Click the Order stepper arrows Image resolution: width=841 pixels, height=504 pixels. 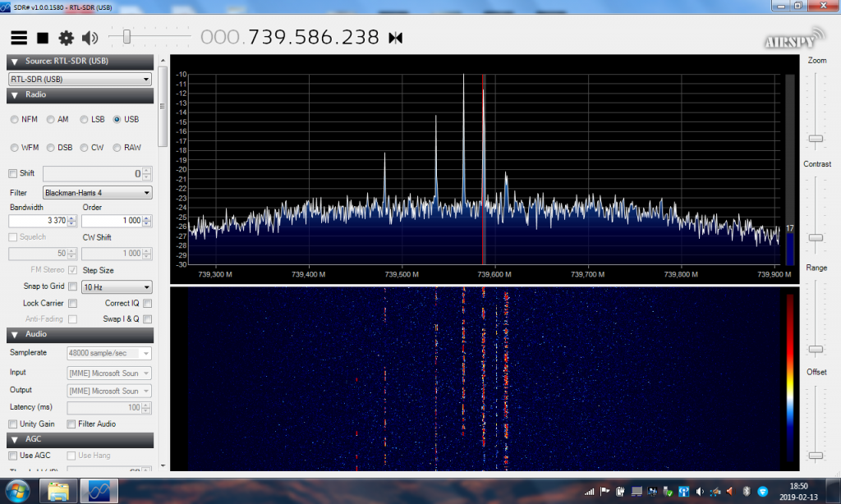[x=147, y=220]
